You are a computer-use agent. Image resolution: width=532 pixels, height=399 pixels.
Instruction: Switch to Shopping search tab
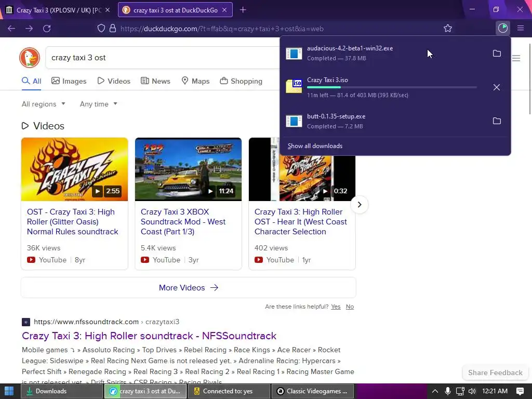pos(241,81)
